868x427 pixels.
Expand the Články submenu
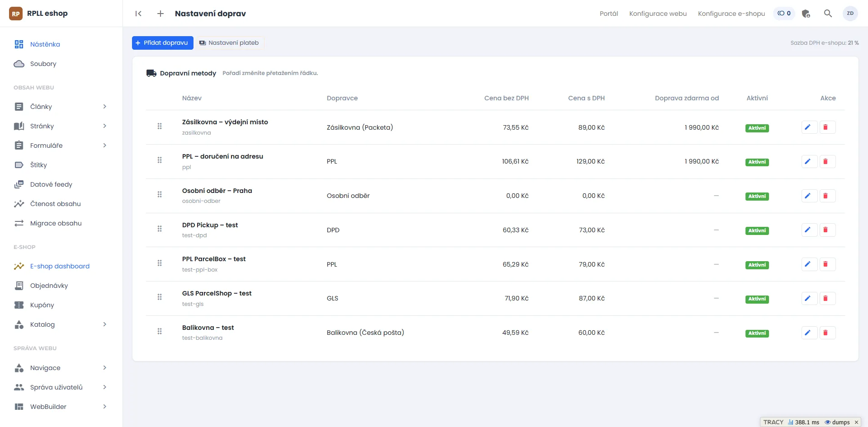(x=105, y=107)
